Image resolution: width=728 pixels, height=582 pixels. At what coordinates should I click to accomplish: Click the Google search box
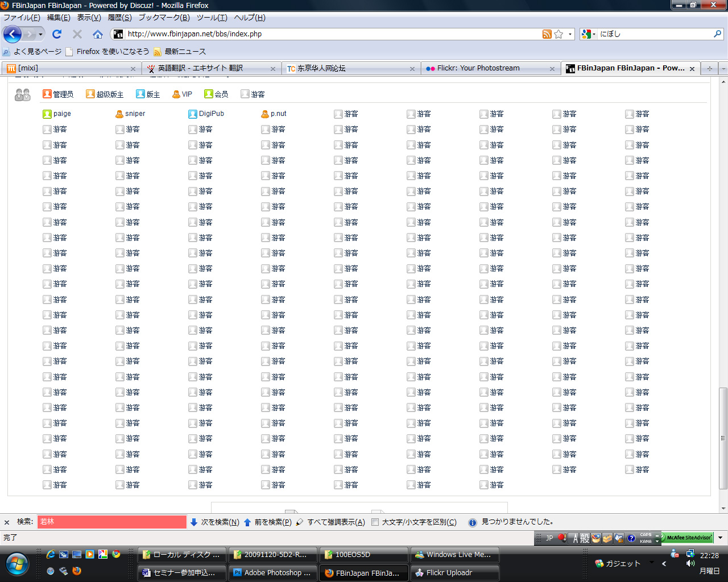click(654, 34)
